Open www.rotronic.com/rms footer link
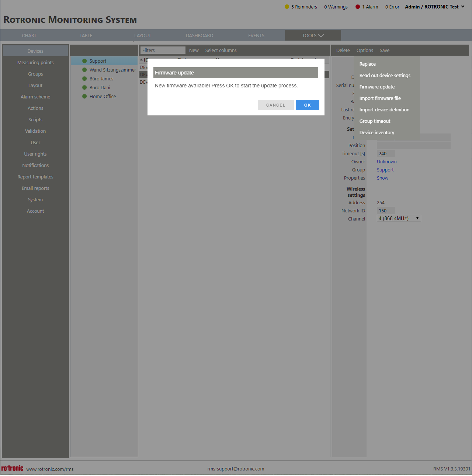Image resolution: width=472 pixels, height=476 pixels. 50,469
